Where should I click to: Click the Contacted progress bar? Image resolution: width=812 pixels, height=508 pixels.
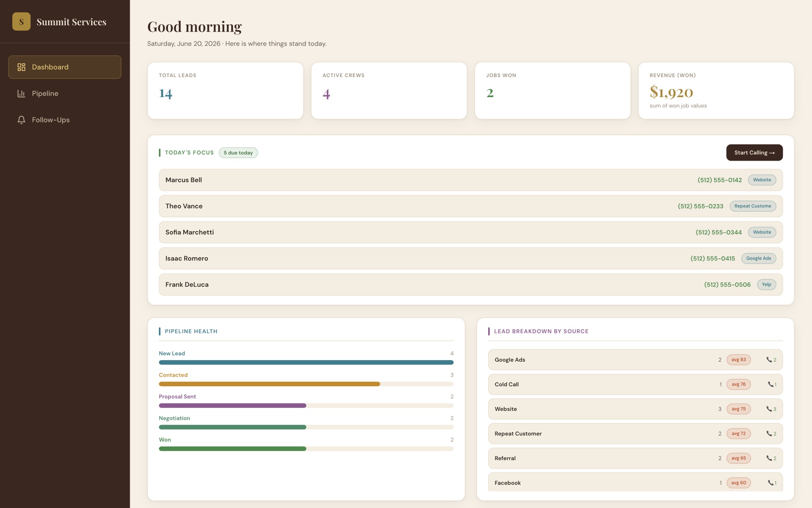(x=306, y=384)
